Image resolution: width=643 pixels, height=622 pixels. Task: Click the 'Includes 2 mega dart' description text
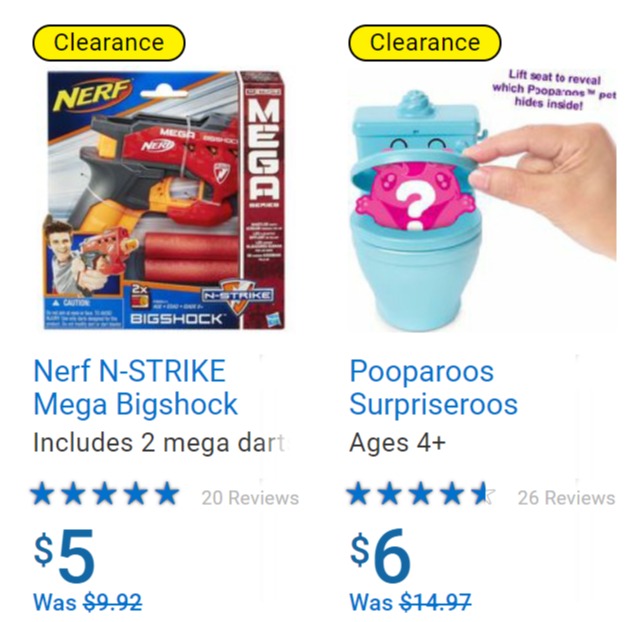coord(159,443)
